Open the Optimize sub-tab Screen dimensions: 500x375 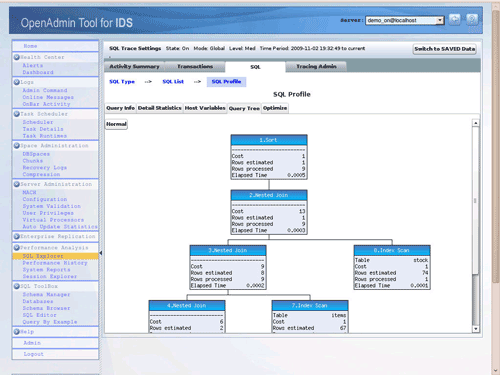coord(275,108)
